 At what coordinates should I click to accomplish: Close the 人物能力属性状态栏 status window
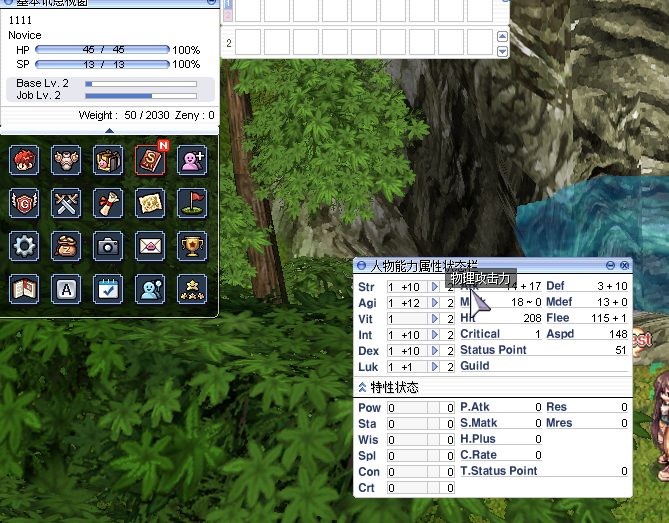tap(624, 265)
